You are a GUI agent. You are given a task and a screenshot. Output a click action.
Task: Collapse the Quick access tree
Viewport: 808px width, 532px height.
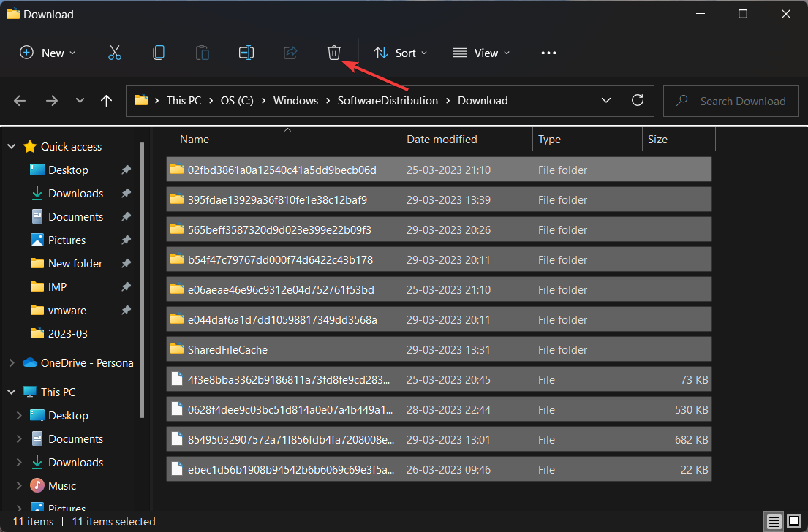(12, 147)
